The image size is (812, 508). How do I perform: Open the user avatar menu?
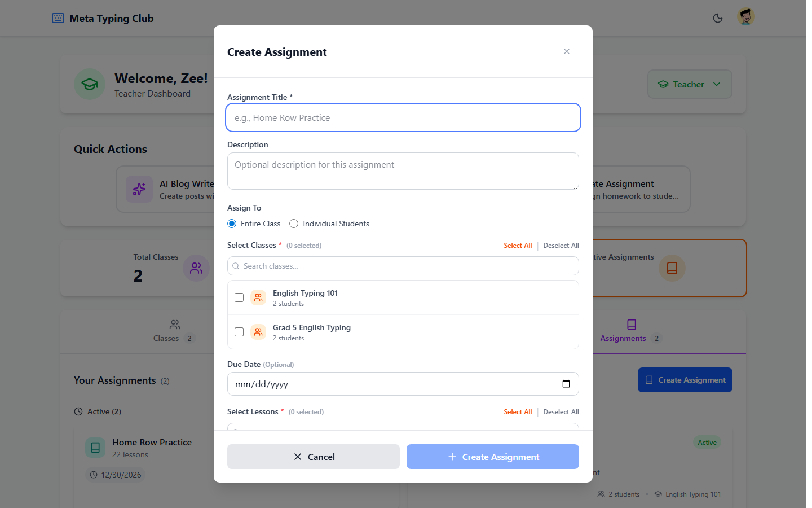tap(746, 17)
